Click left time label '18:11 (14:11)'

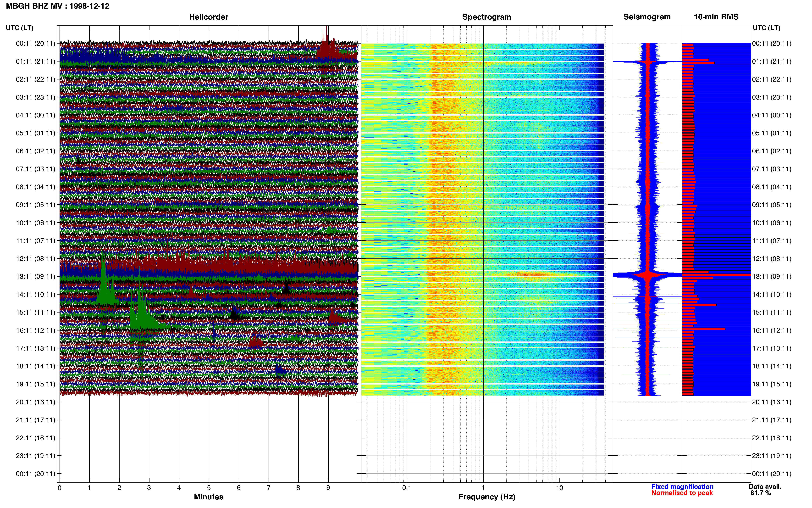[x=36, y=366]
